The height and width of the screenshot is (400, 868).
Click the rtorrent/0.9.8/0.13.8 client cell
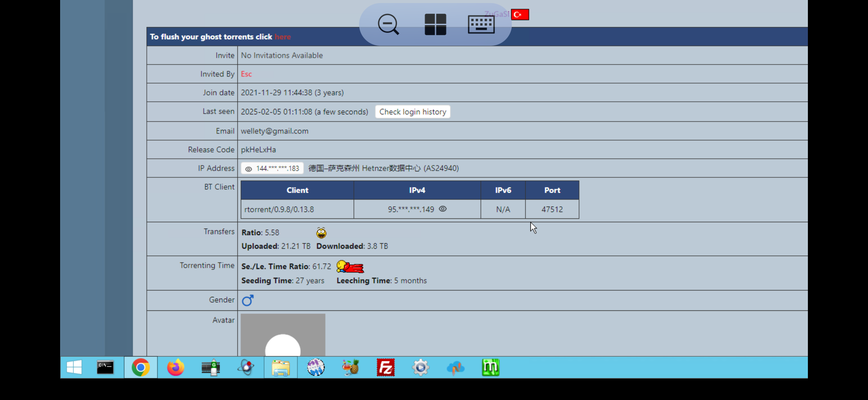click(297, 209)
